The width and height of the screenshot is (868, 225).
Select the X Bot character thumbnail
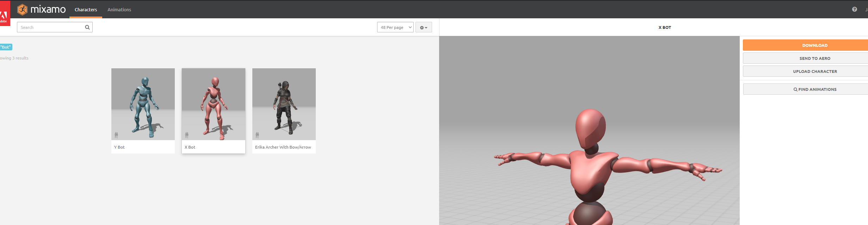214,104
